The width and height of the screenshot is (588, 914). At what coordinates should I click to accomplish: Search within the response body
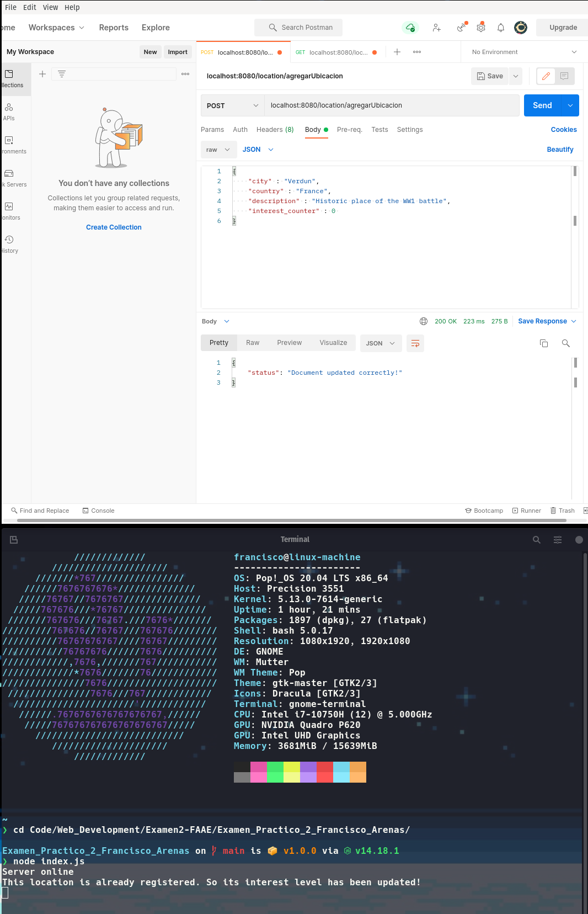(x=565, y=343)
